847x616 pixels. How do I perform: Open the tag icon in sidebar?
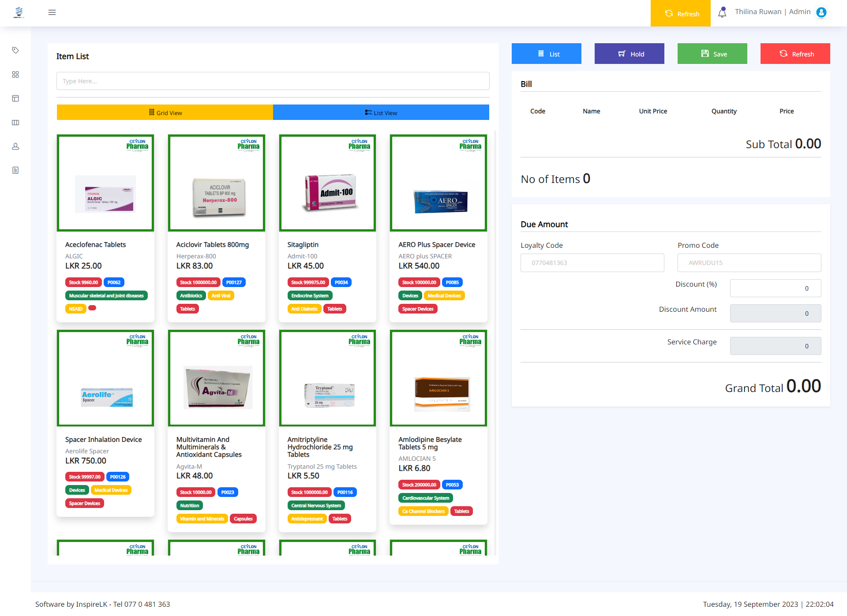point(15,50)
